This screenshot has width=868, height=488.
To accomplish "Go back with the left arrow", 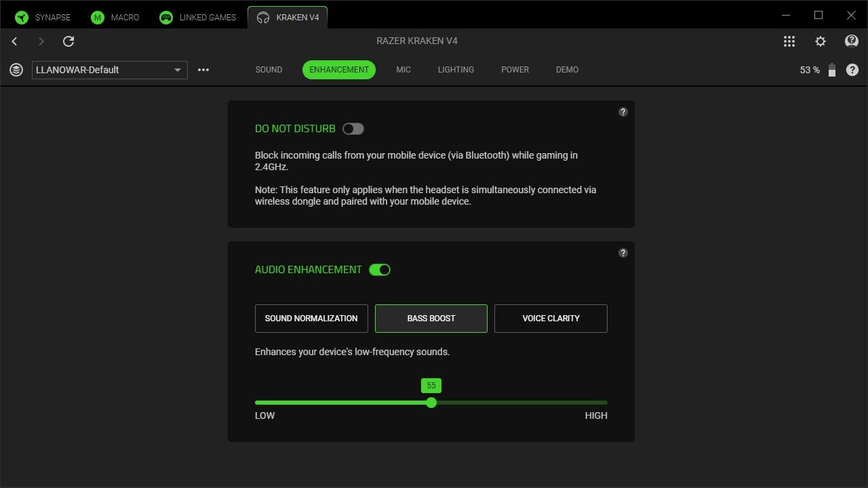I will [14, 41].
